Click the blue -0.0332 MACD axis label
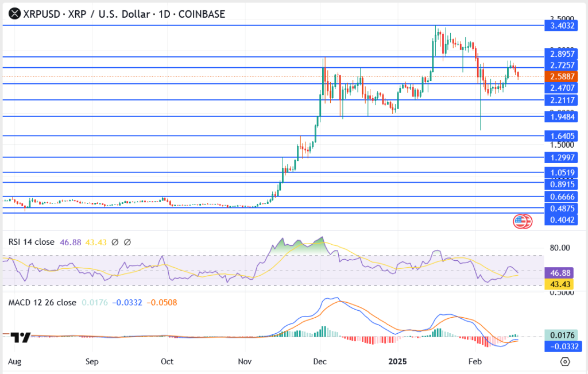The width and height of the screenshot is (588, 374). tap(563, 346)
